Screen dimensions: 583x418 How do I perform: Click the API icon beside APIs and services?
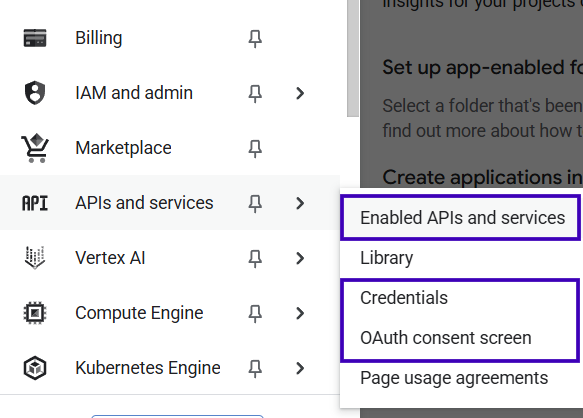coord(35,203)
